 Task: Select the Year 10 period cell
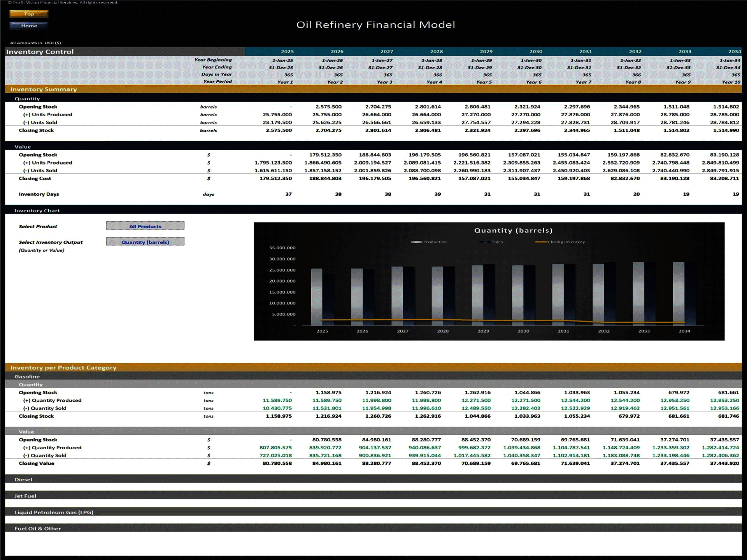731,82
